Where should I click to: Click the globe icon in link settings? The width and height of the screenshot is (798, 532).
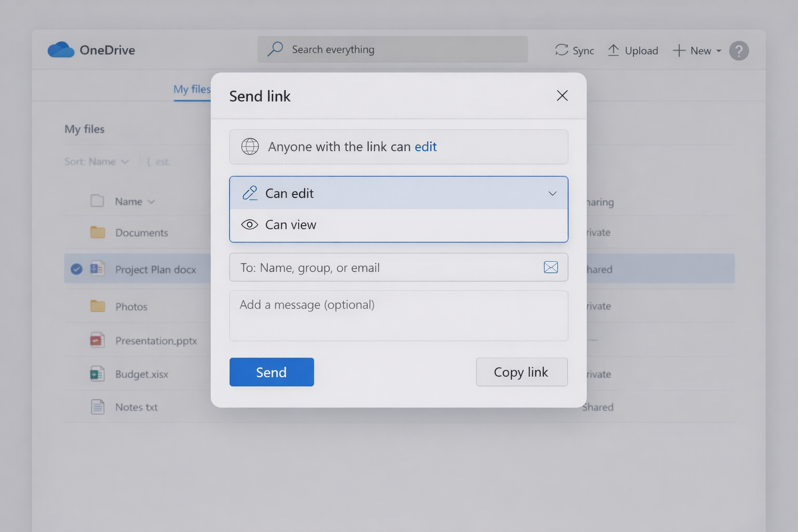(250, 147)
